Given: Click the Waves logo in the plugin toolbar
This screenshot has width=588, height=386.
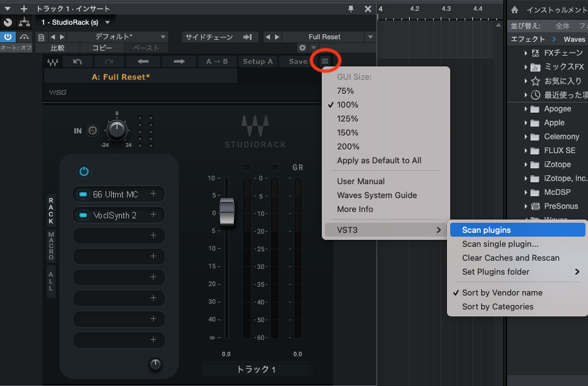Looking at the screenshot, I should (52, 62).
